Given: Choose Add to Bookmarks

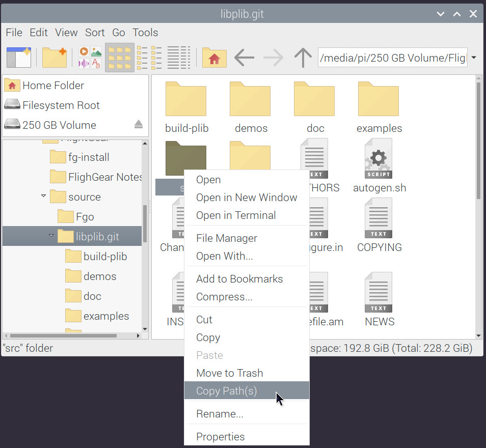Looking at the screenshot, I should pos(247,279).
